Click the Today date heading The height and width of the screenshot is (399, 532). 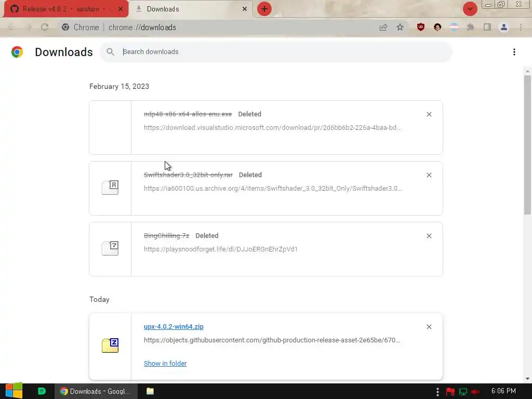pos(99,299)
